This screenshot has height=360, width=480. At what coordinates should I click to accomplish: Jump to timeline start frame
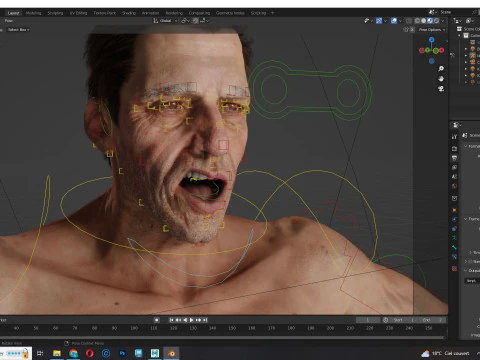171,320
